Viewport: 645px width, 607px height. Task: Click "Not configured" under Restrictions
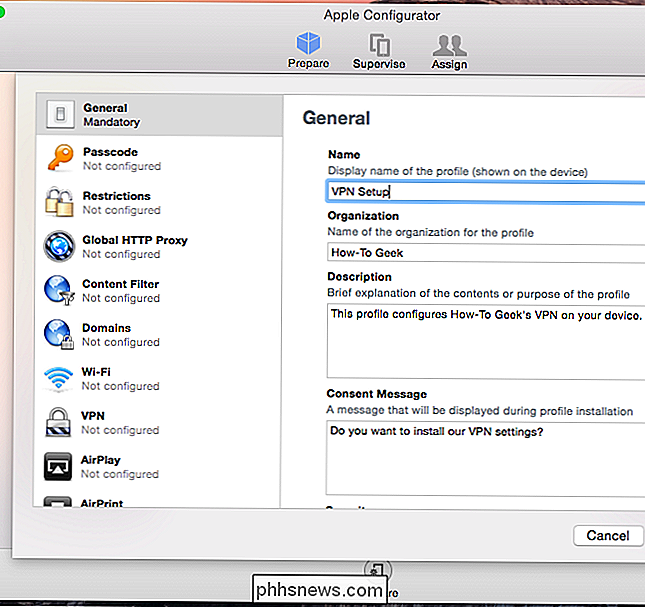(122, 210)
